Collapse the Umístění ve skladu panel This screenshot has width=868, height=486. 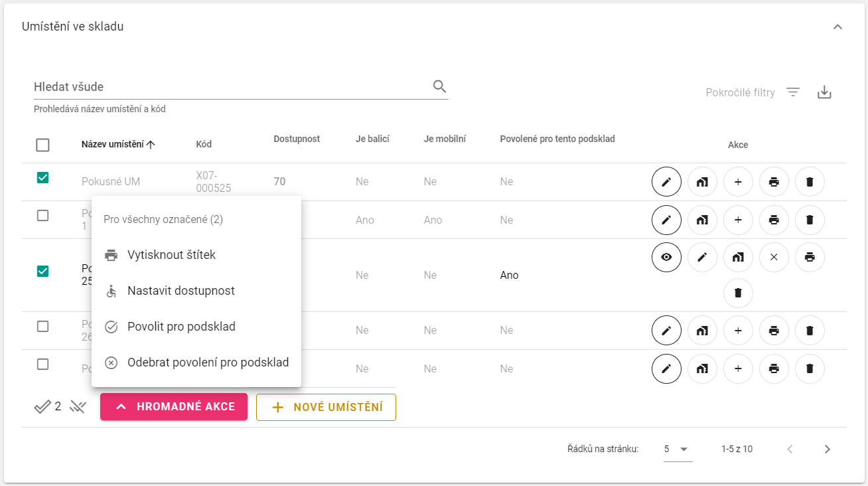pyautogui.click(x=837, y=27)
